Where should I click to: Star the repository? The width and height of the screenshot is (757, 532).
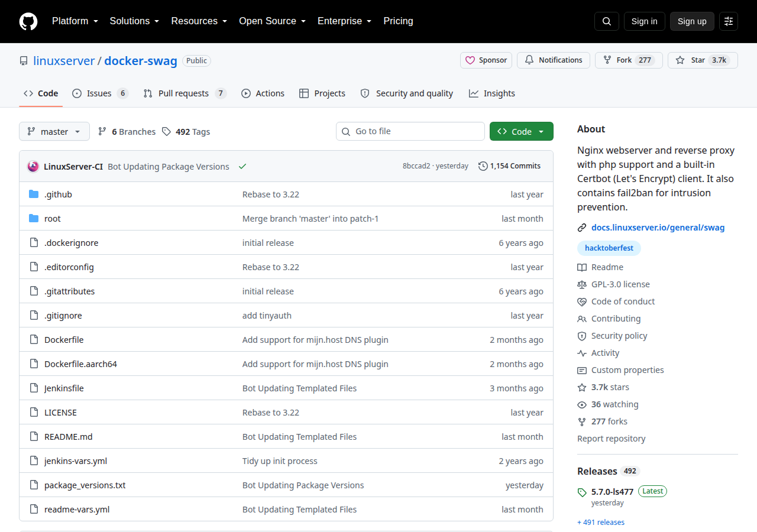(703, 60)
